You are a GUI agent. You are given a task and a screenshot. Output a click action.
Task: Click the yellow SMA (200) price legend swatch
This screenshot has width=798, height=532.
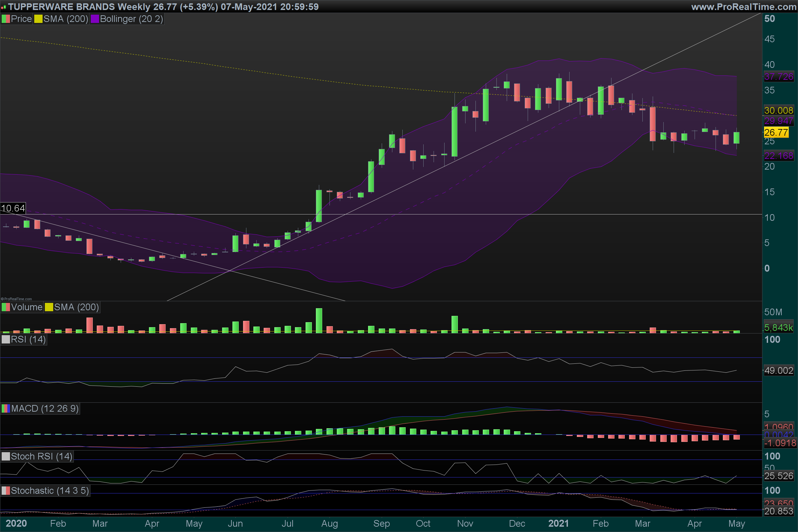pyautogui.click(x=38, y=19)
